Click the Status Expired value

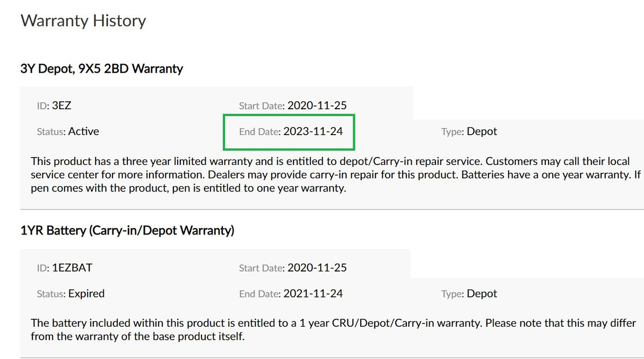coord(86,294)
